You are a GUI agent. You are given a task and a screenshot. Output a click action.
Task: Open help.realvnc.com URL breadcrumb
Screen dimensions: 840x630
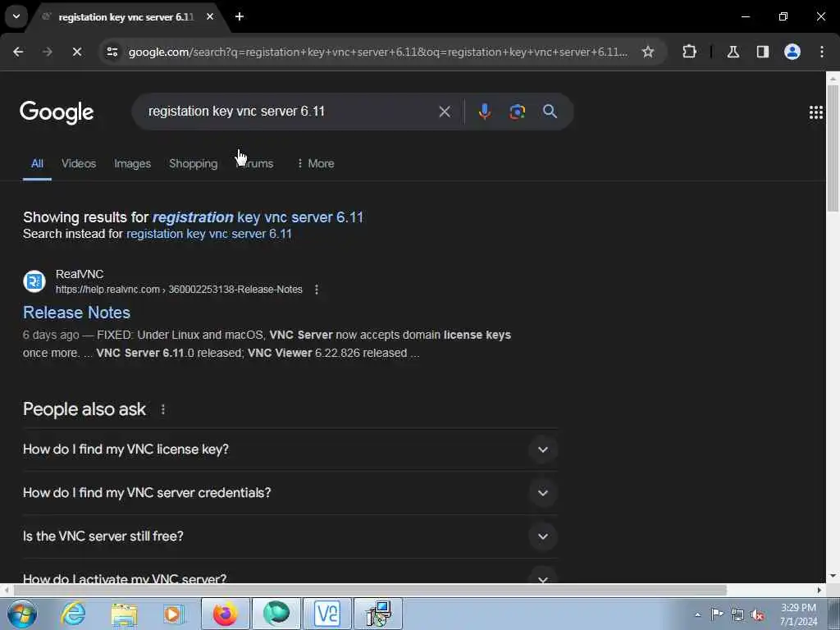point(179,290)
